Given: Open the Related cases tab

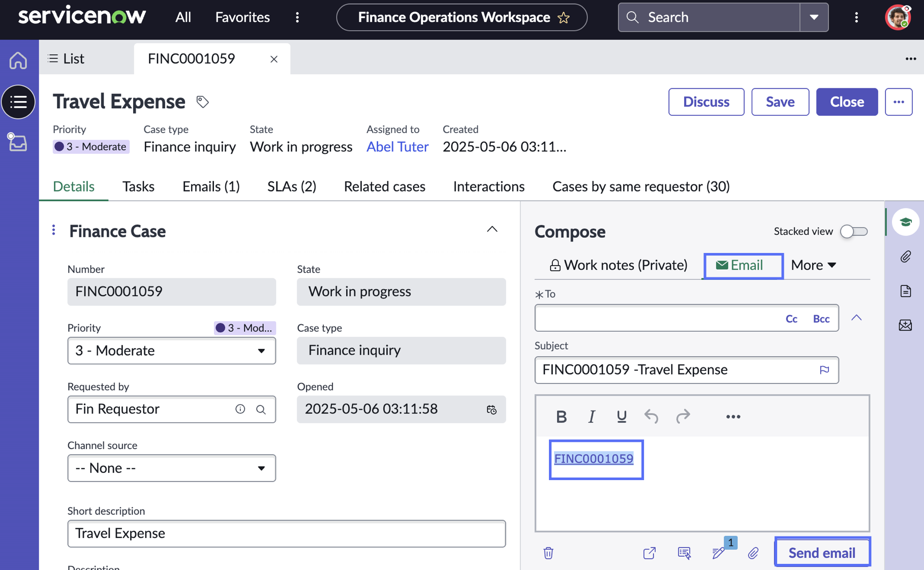Looking at the screenshot, I should click(x=384, y=186).
